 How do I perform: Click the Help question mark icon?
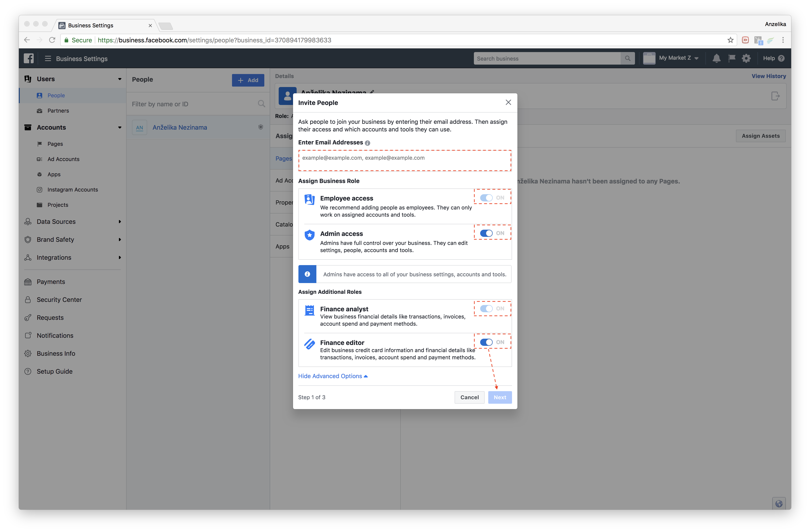(x=782, y=59)
